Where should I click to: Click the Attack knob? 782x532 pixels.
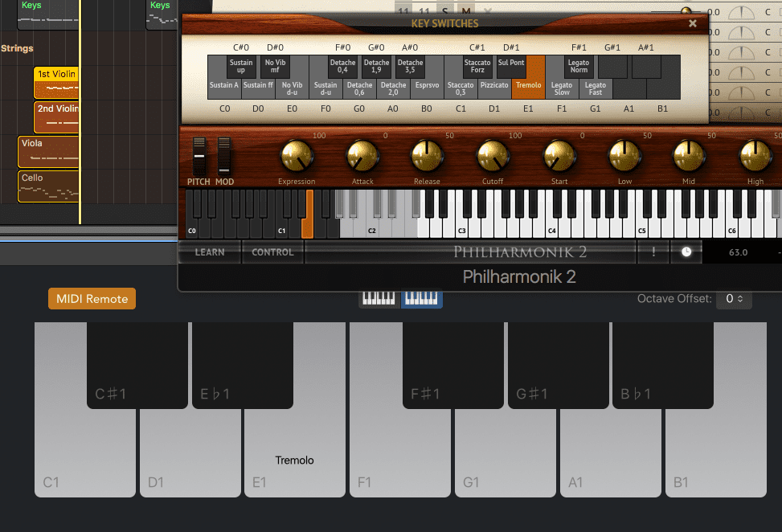pyautogui.click(x=362, y=156)
